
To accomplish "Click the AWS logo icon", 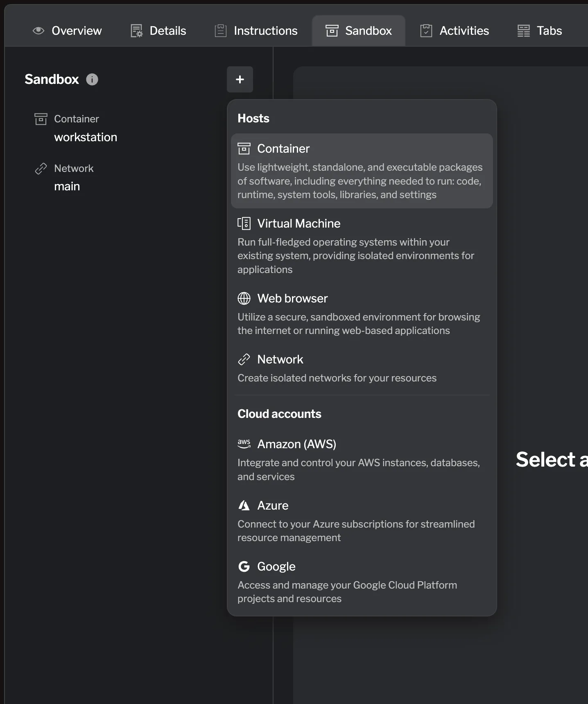I will click(244, 444).
